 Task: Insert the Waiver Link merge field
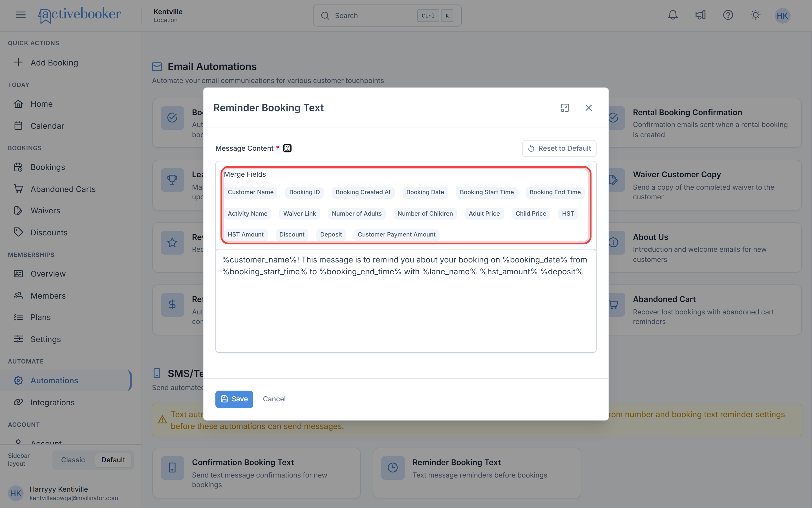(x=300, y=214)
